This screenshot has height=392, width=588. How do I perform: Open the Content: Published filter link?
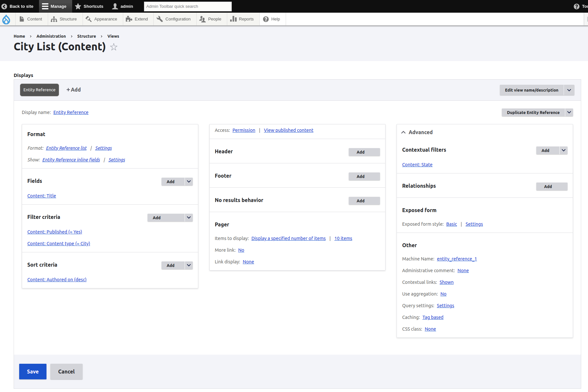(x=54, y=232)
